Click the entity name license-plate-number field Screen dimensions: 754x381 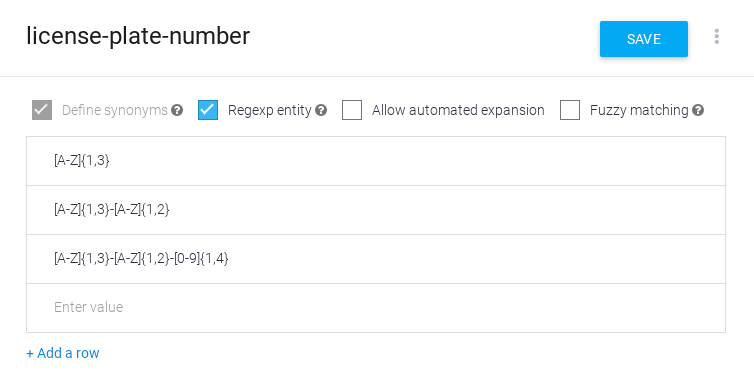[138, 37]
